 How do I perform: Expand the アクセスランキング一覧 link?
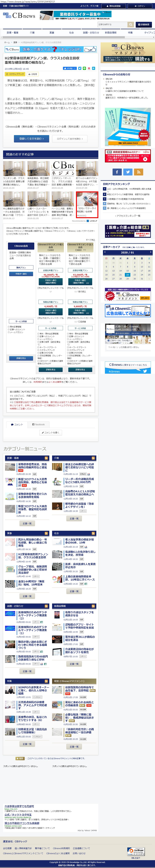pos(127,216)
